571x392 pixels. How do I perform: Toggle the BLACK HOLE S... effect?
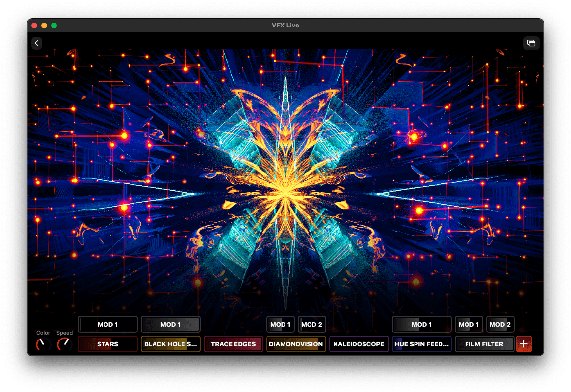(170, 344)
